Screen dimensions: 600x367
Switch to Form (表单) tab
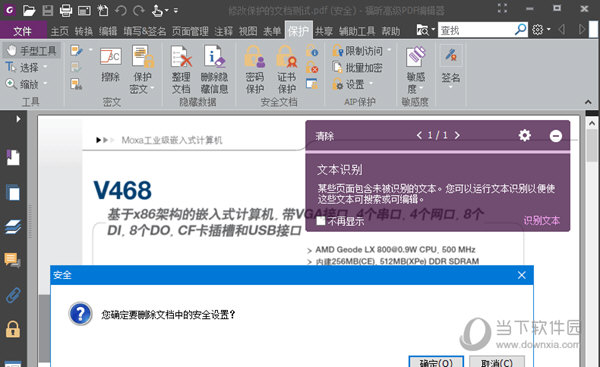click(272, 31)
